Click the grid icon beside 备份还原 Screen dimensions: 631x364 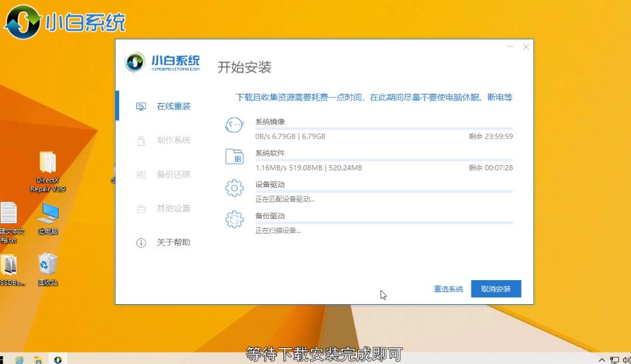click(x=141, y=175)
